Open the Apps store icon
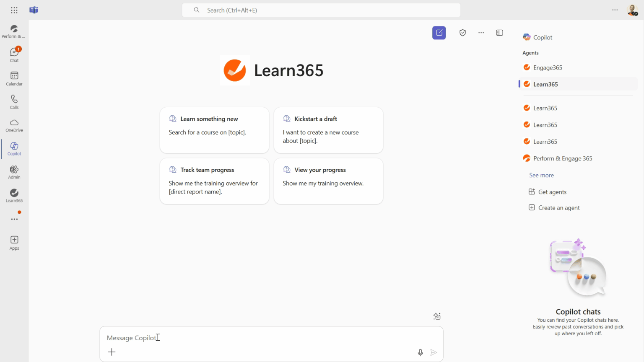The width and height of the screenshot is (644, 362). [x=14, y=243]
